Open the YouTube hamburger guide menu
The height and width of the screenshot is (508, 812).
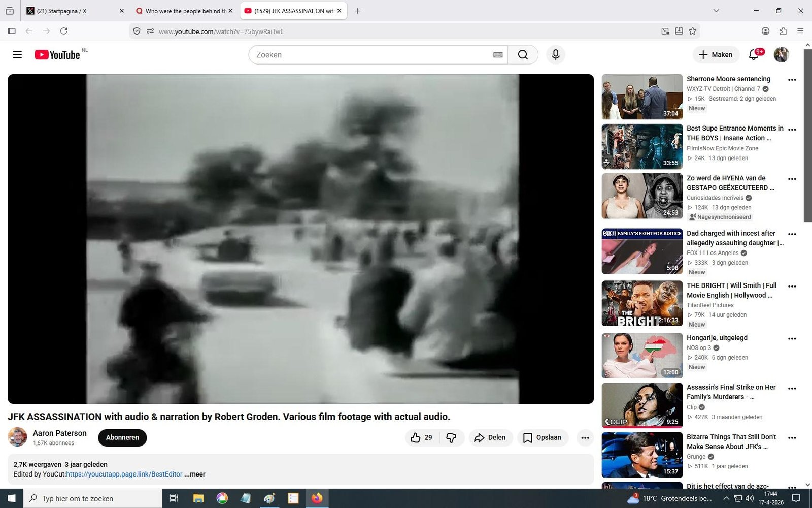(x=17, y=55)
